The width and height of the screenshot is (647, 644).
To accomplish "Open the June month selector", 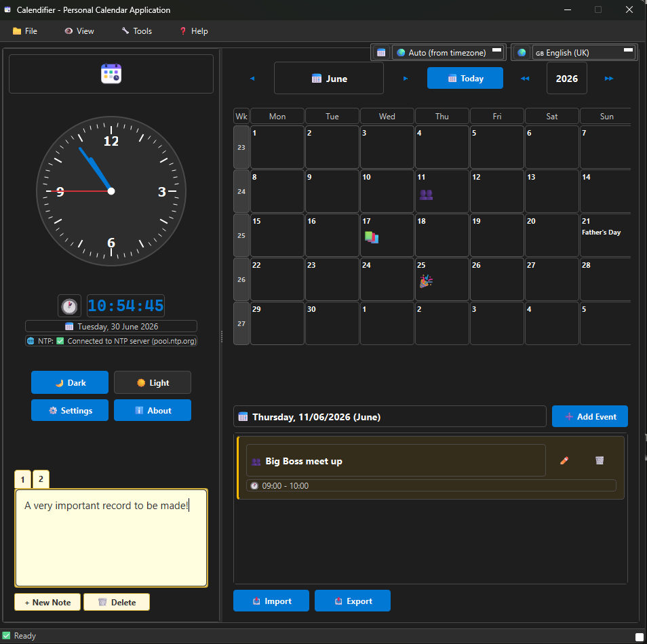I will (x=329, y=79).
